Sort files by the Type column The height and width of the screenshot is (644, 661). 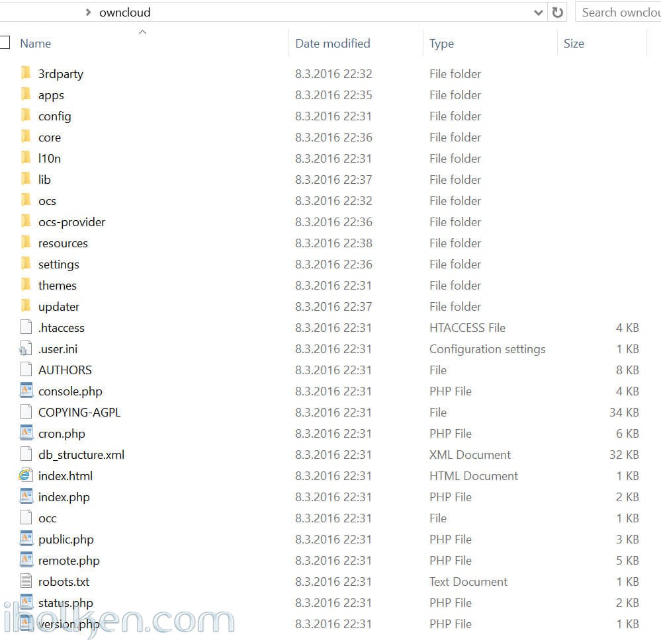[x=441, y=44]
